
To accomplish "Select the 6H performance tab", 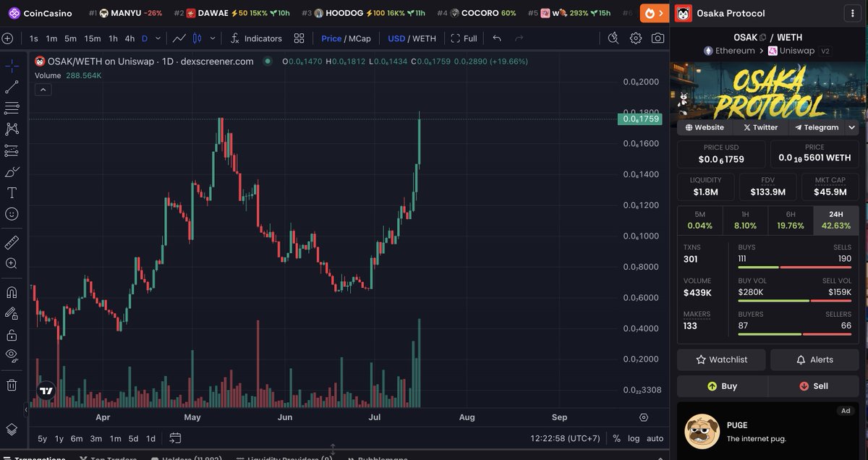I will coord(791,220).
